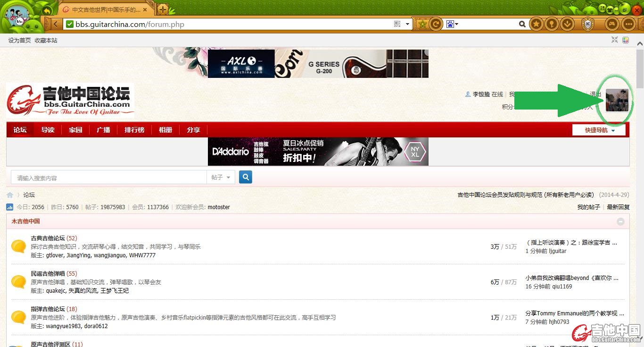The image size is (644, 347).
Task: Click the blue bar-chart statistics icon
Action: click(10, 207)
